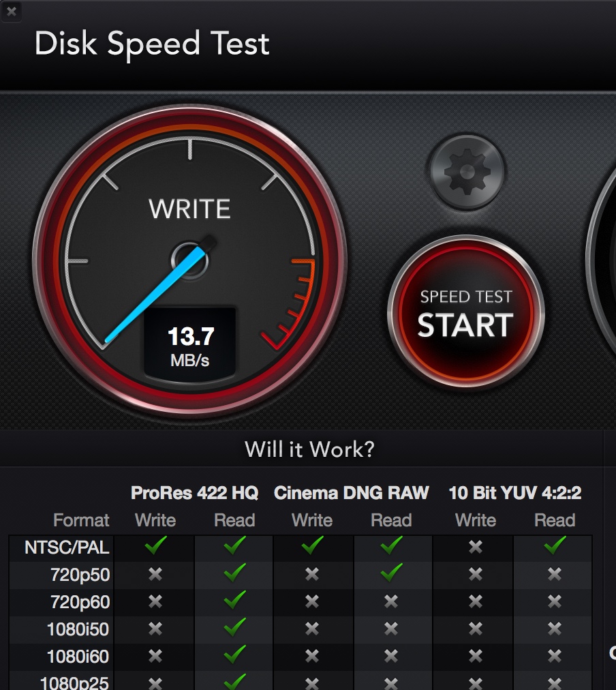Click the 1080i60 format row label
The width and height of the screenshot is (616, 690).
(x=78, y=657)
